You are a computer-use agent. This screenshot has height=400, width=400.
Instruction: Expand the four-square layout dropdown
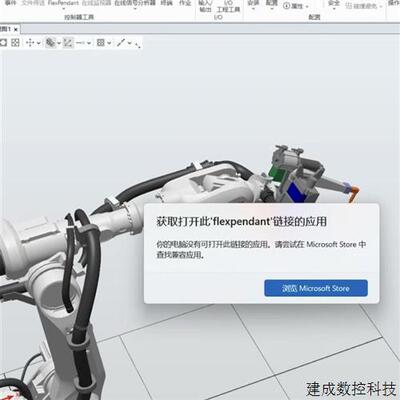click(109, 43)
